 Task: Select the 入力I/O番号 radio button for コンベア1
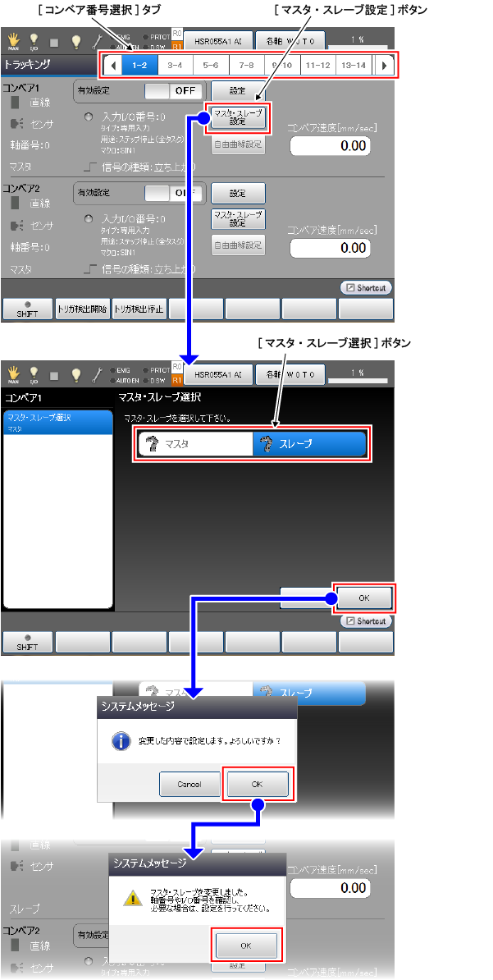[89, 117]
